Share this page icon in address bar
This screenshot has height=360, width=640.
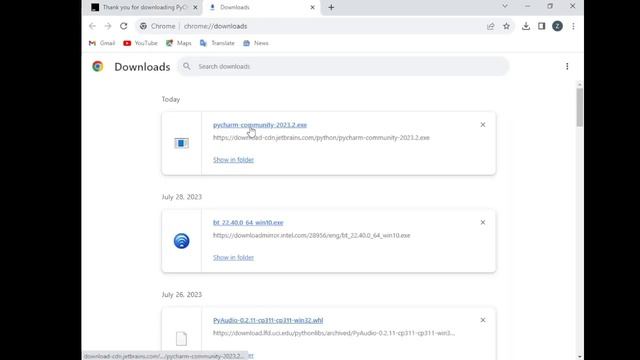click(x=491, y=26)
